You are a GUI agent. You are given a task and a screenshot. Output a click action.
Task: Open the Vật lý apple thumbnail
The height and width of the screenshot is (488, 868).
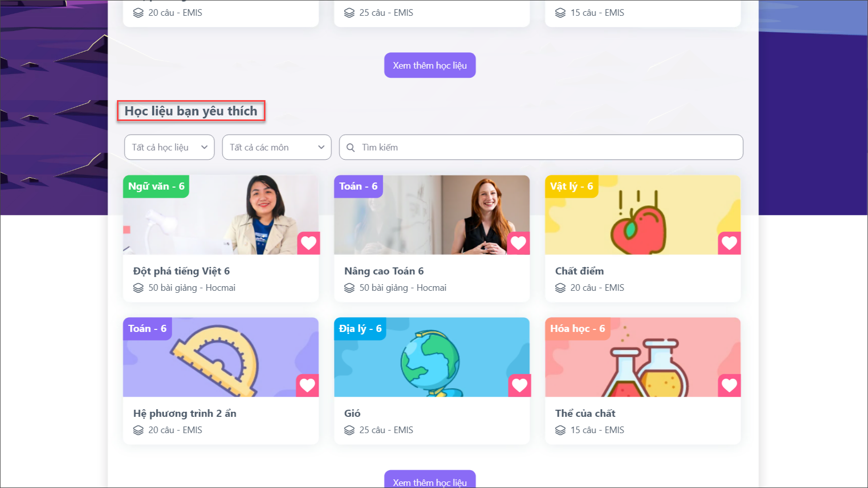[x=643, y=215]
